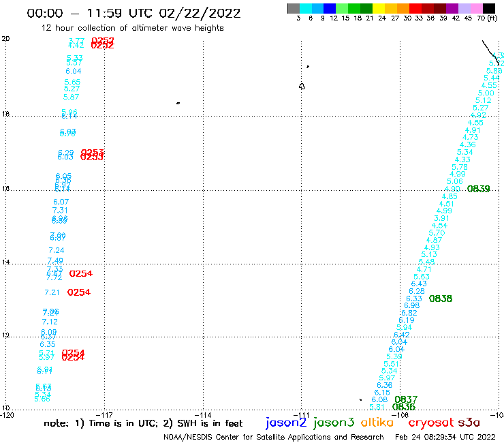The image size is (504, 443).
Task: Click the lavender swatch in the legend
Action: (464, 8)
